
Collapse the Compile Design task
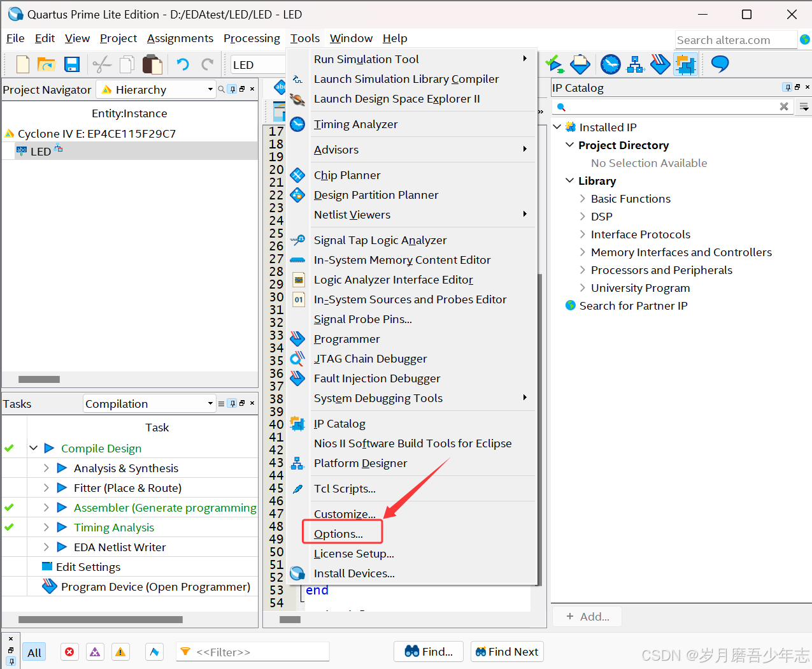[x=33, y=448]
